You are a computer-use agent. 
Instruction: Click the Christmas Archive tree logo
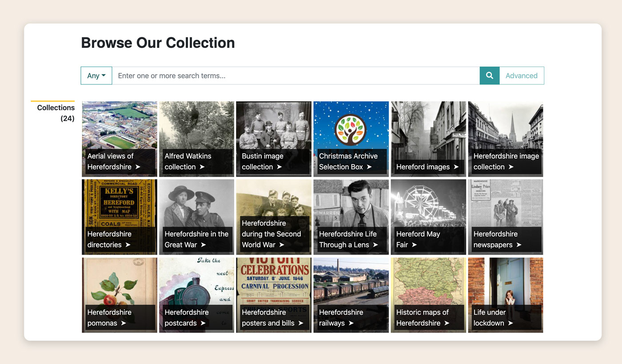coord(350,130)
